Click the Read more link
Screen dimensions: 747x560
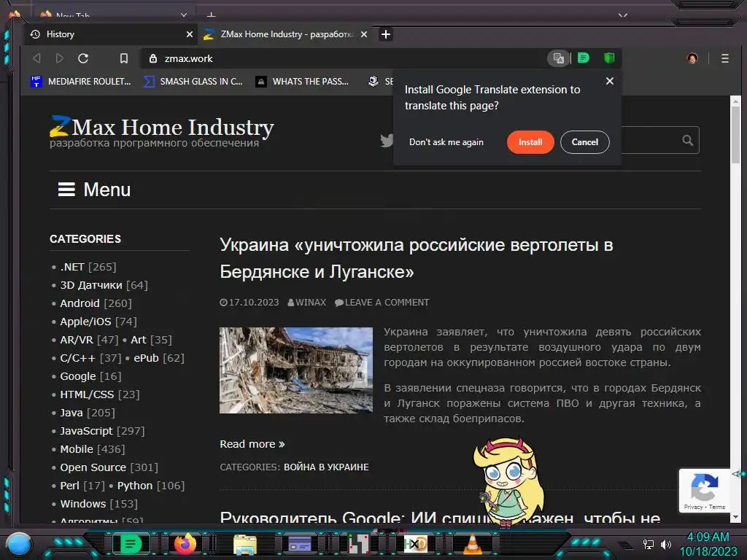click(x=252, y=444)
